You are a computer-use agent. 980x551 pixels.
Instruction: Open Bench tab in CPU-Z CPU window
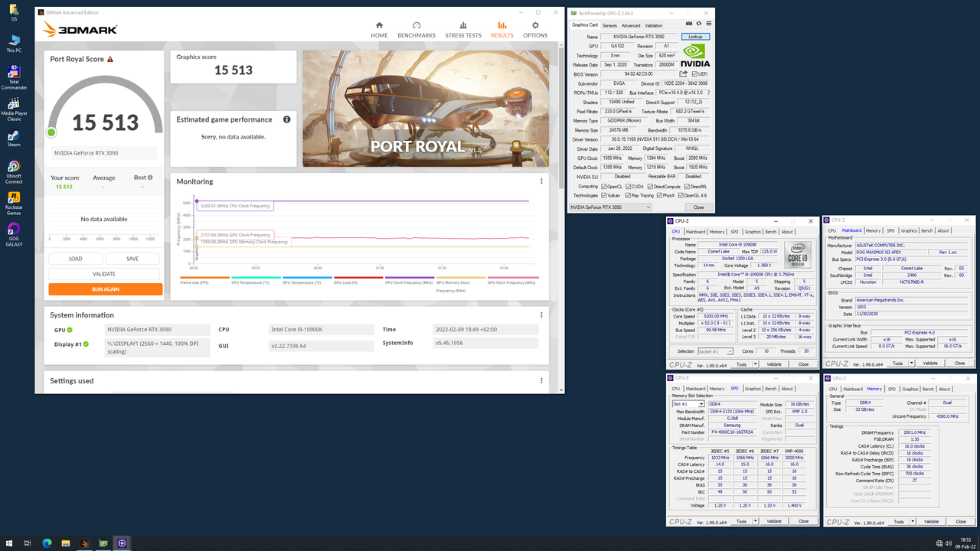770,232
